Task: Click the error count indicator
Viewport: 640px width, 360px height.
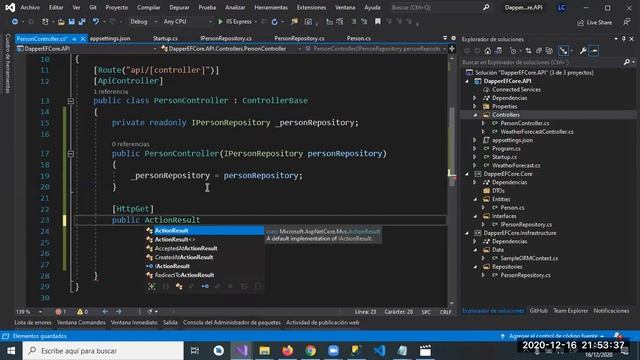Action: 60,312
